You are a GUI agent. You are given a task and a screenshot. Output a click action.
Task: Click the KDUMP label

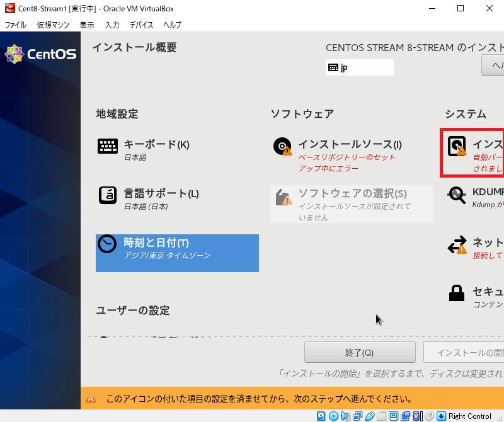point(488,192)
